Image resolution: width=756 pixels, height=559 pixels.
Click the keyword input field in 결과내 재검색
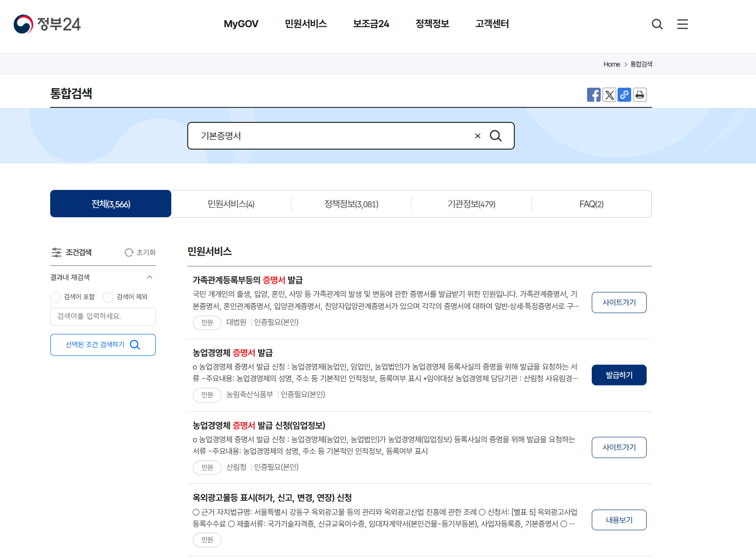click(x=103, y=316)
